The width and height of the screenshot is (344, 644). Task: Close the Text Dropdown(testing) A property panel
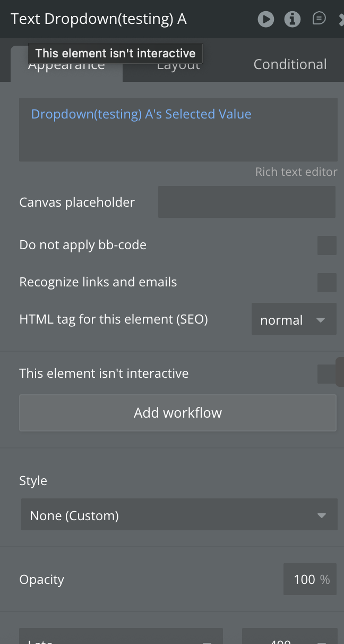pos(341,20)
